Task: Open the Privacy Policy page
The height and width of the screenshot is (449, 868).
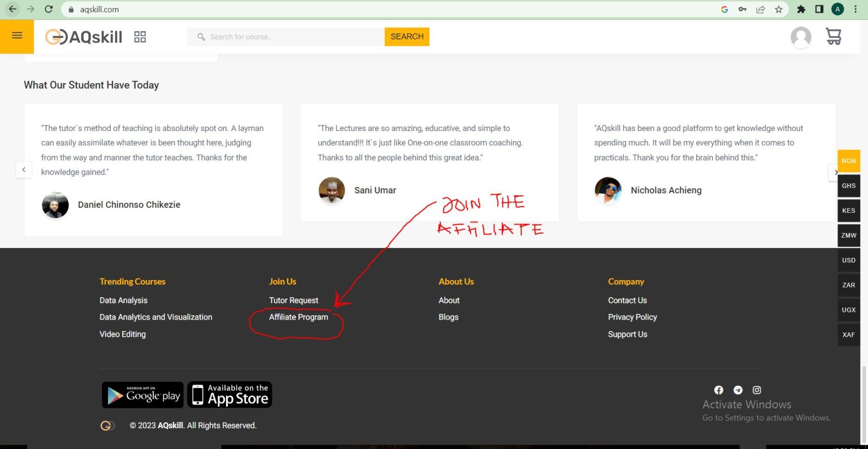Action: tap(632, 317)
